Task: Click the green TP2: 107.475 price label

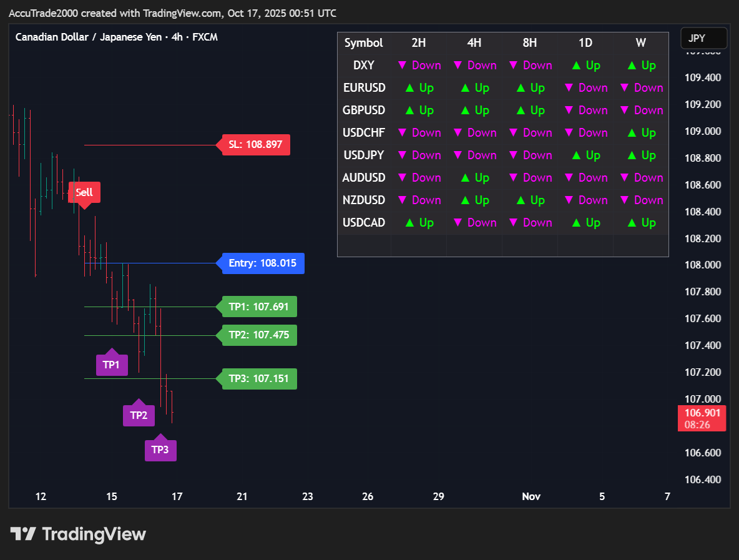Action: [258, 335]
